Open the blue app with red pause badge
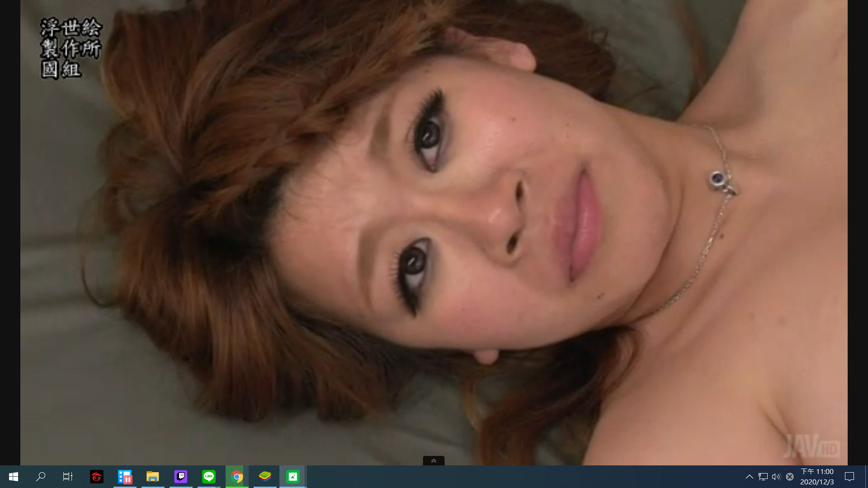The height and width of the screenshot is (488, 868). (125, 477)
